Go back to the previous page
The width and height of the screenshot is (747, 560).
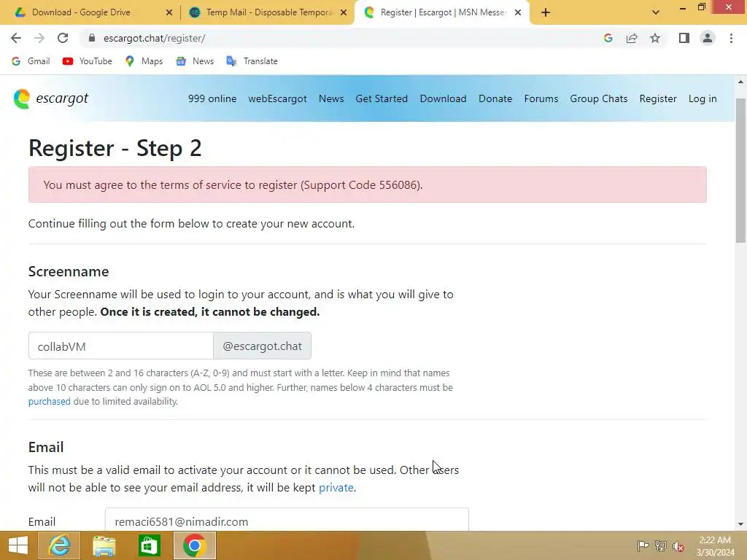(16, 38)
